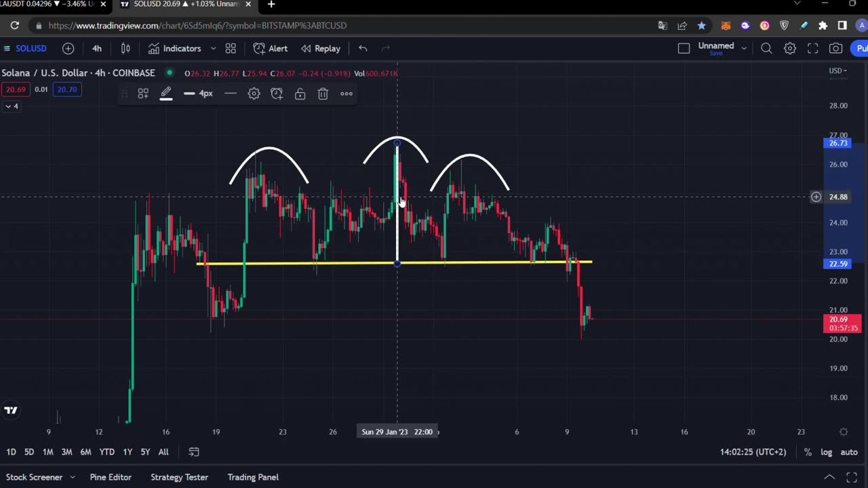Expand the Unnamed layout dropdown arrow
The height and width of the screenshot is (488, 868).
(x=744, y=49)
